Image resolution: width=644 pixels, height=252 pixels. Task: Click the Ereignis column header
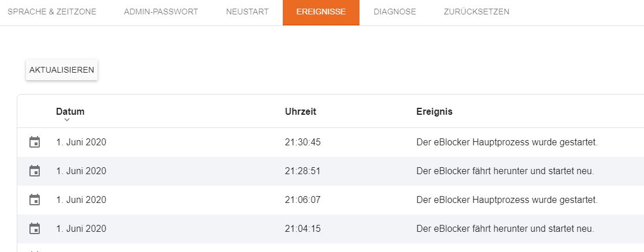pos(434,112)
